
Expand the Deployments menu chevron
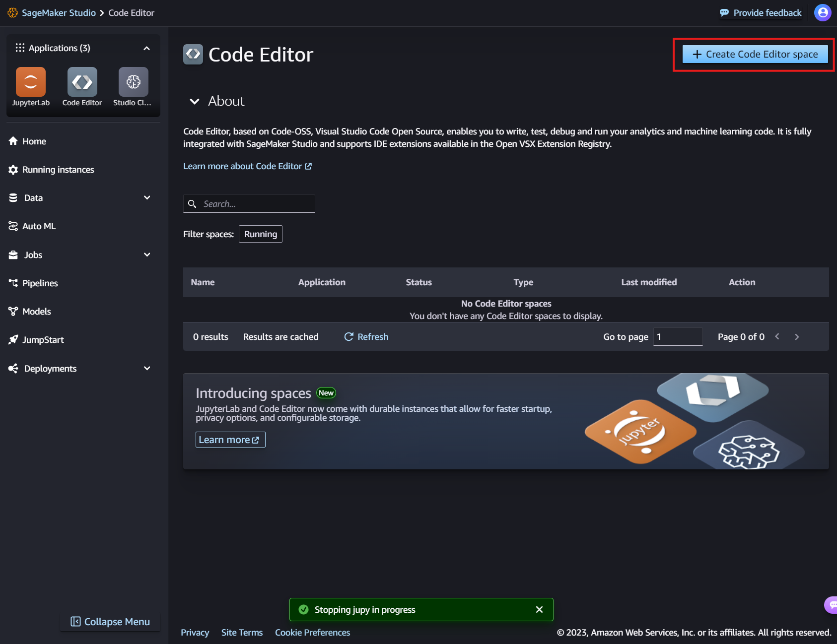pyautogui.click(x=147, y=368)
